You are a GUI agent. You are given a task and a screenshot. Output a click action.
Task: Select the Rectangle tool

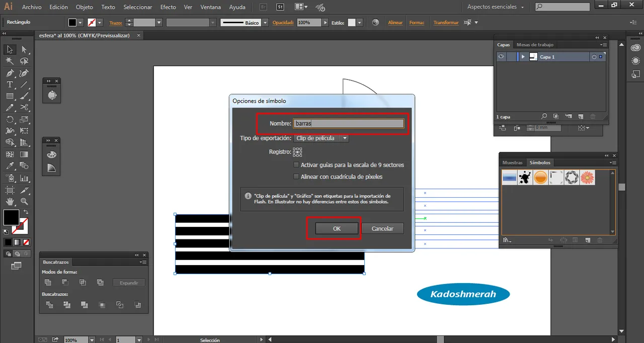click(x=10, y=96)
